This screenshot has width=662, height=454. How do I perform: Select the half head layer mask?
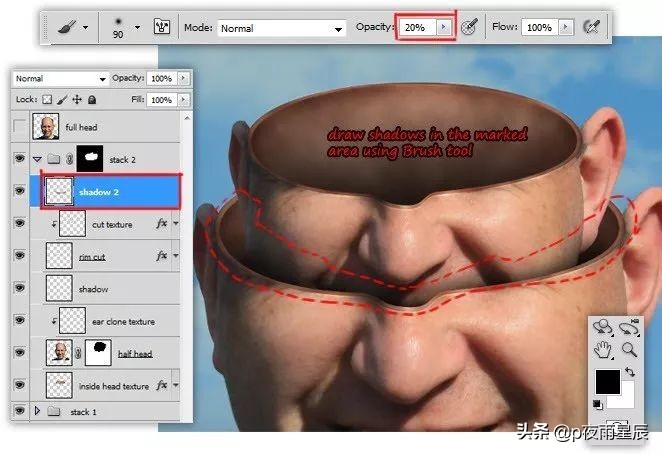point(98,353)
